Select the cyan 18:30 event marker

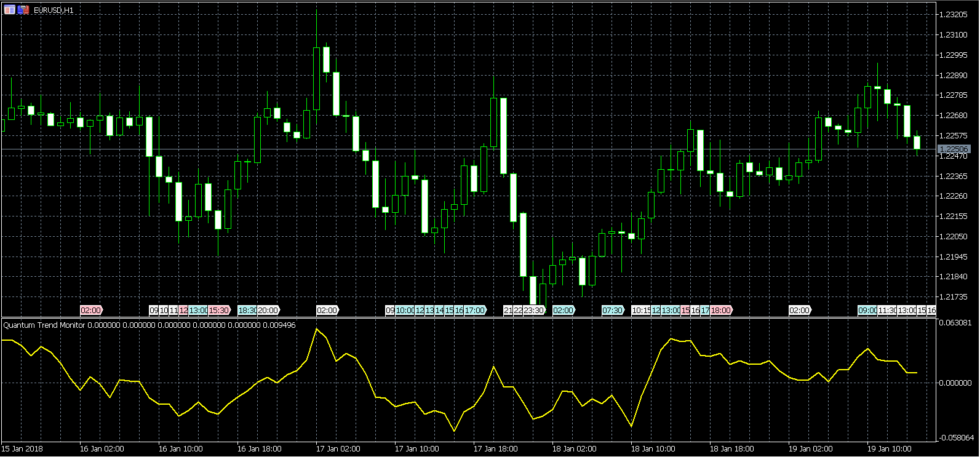click(x=247, y=311)
